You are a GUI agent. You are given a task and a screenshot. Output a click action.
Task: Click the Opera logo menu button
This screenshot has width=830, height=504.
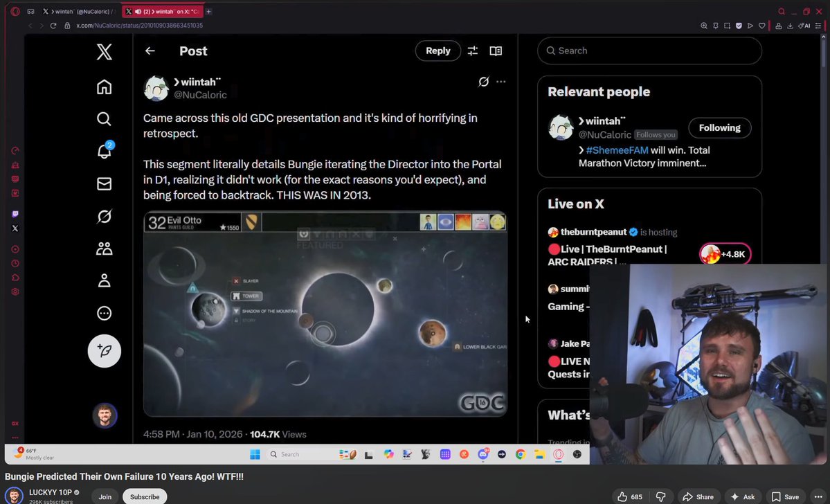[x=15, y=11]
